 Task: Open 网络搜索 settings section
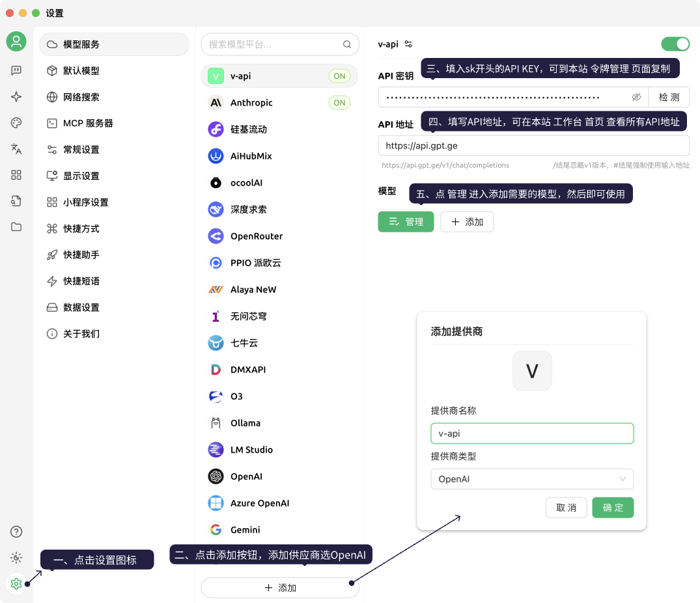click(114, 97)
